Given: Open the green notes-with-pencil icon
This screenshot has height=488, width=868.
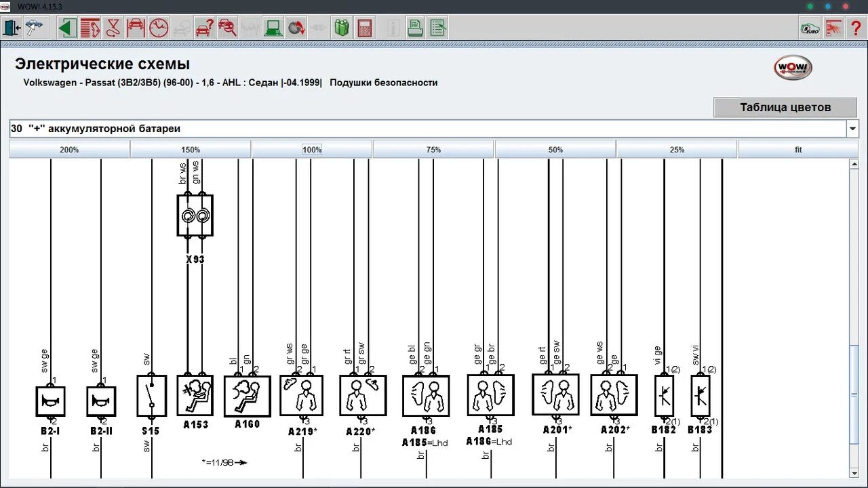Looking at the screenshot, I should click(437, 28).
